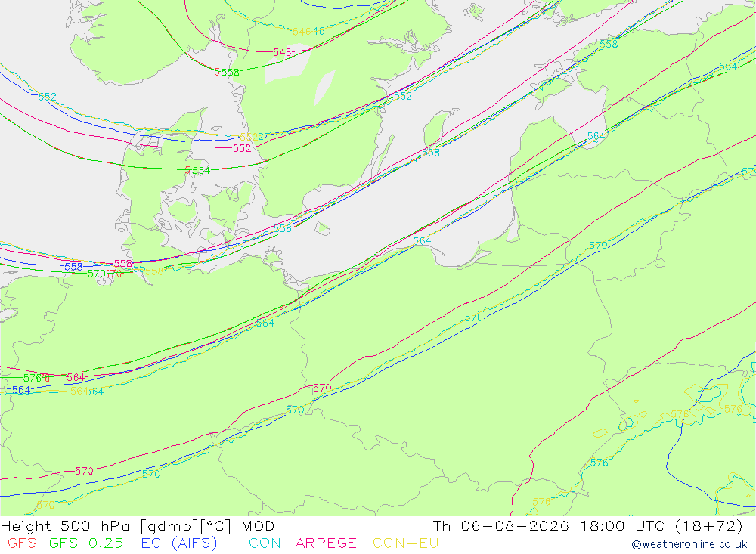Screen dimensions: 756x554
Task: Click the ARPEGE legend label
Action: [x=326, y=543]
